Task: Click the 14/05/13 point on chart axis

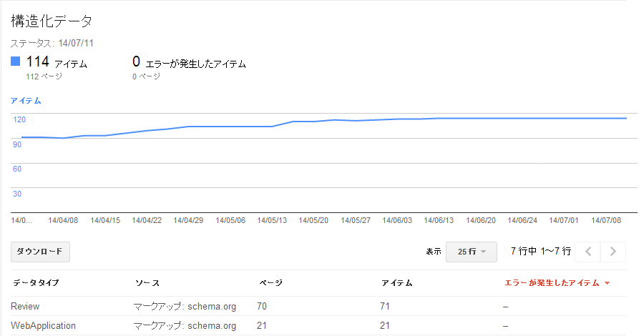Action: point(272,220)
